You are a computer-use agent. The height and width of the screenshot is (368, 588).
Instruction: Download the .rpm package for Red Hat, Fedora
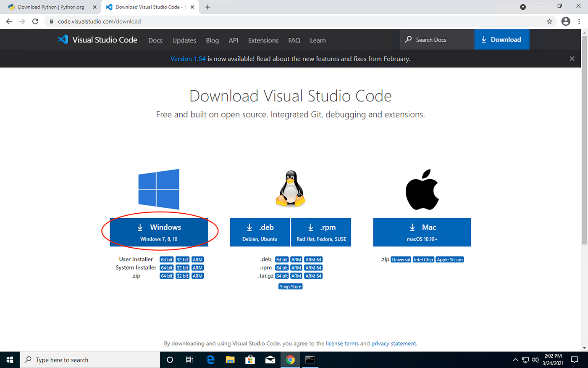click(x=321, y=232)
